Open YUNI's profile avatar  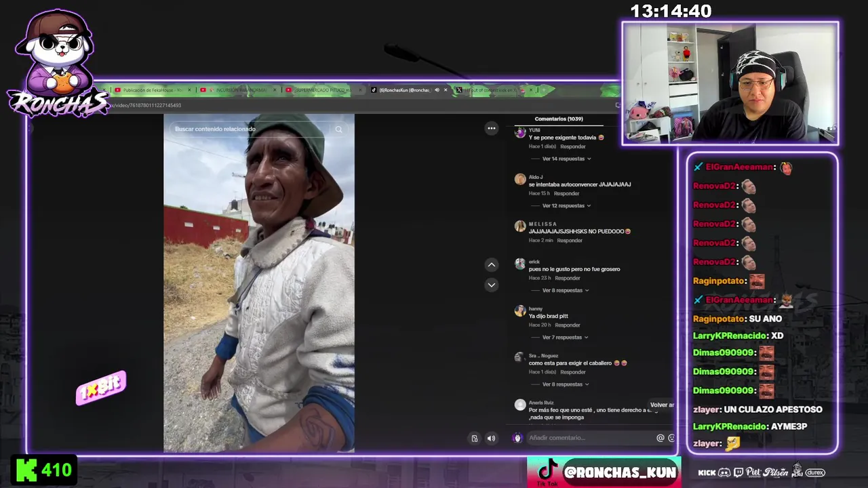coord(520,133)
